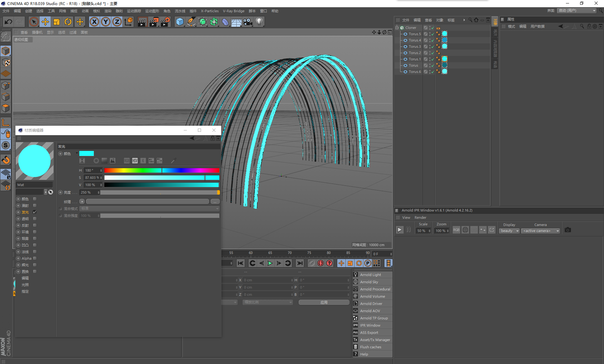Image resolution: width=604 pixels, height=364 pixels.
Task: Click the cyan luminance color swatch
Action: tap(87, 153)
